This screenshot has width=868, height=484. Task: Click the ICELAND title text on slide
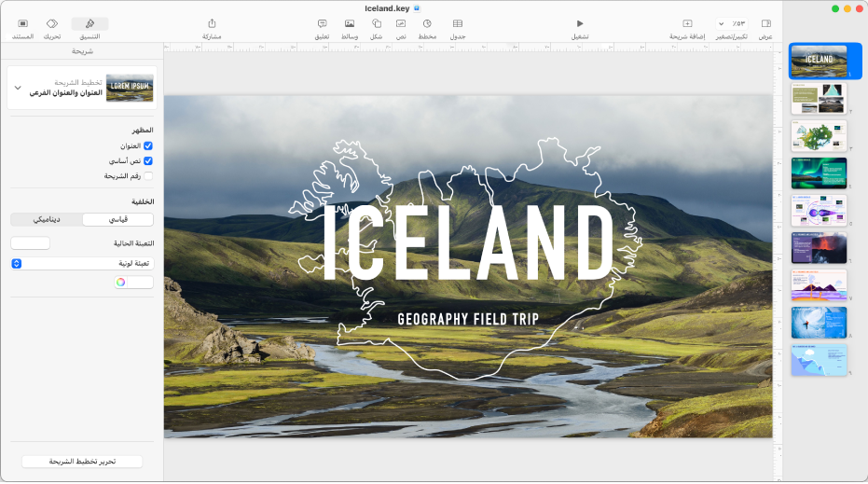468,242
